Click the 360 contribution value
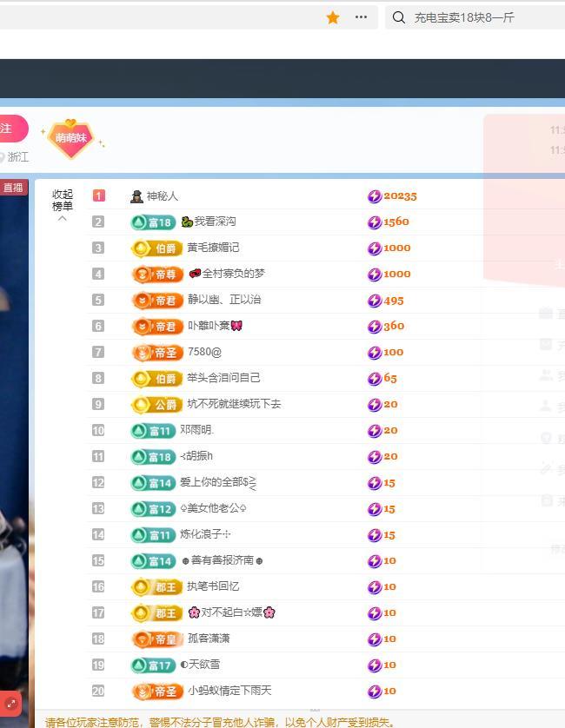The height and width of the screenshot is (728, 565). coord(394,326)
